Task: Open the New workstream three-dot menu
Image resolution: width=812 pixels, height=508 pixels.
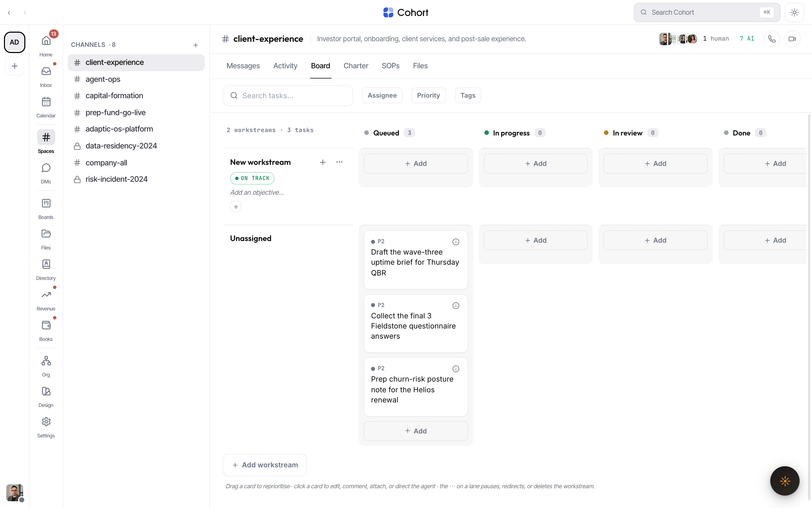Action: tap(339, 162)
